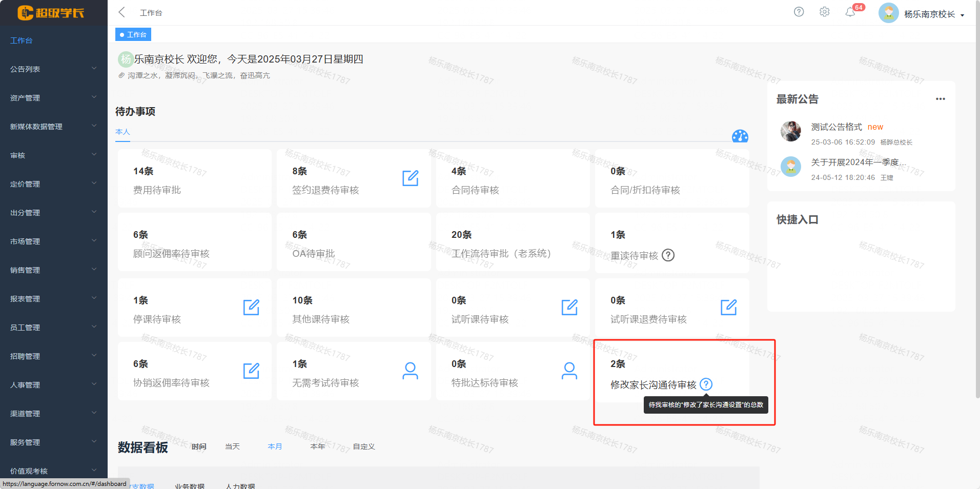The height and width of the screenshot is (489, 980).
Task: Click the back arrow beside 工作台 title
Action: (x=122, y=12)
